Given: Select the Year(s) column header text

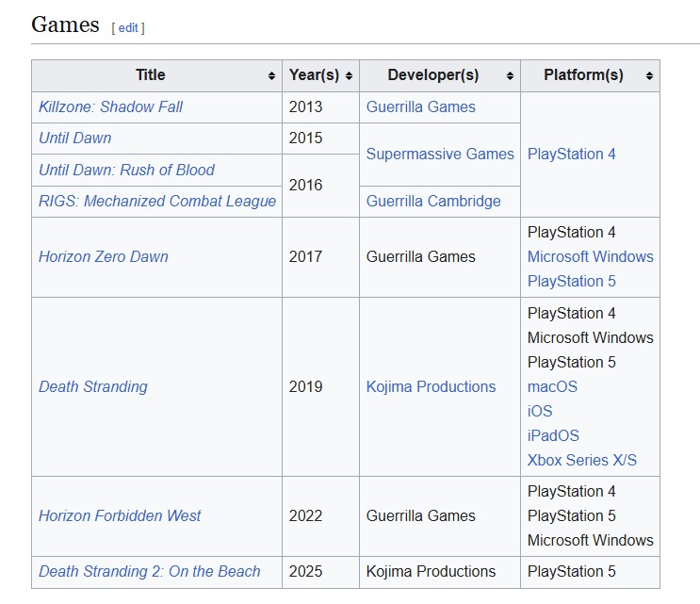Looking at the screenshot, I should [314, 75].
